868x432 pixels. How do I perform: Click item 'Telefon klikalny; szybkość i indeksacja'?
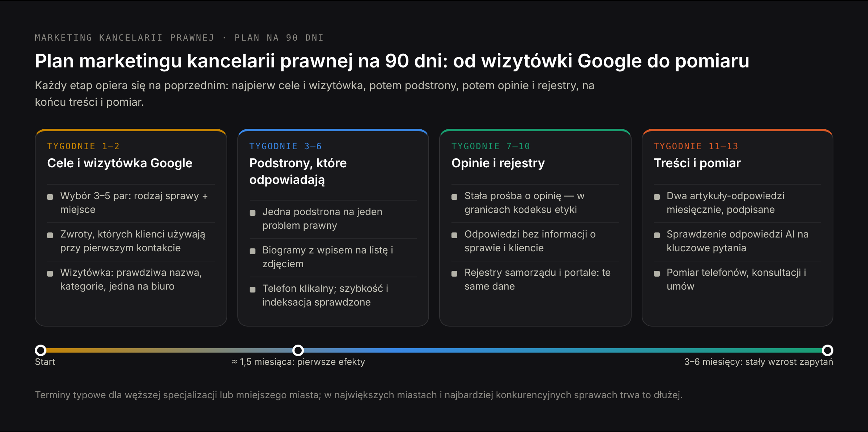click(325, 295)
